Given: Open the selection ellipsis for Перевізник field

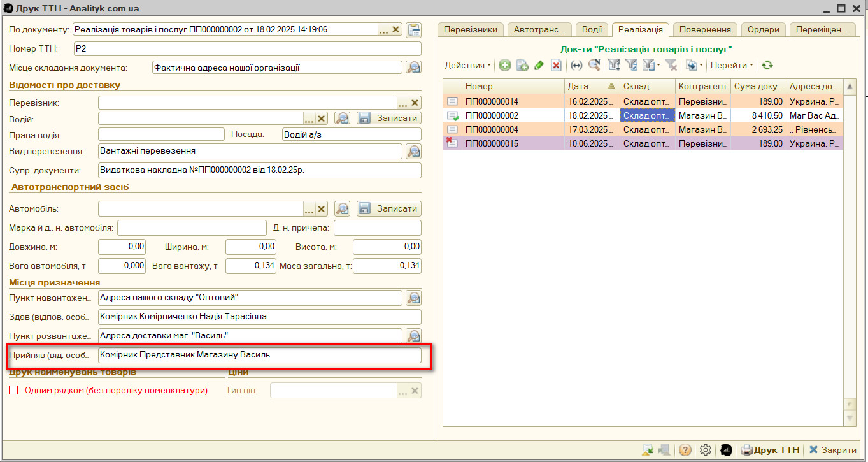Looking at the screenshot, I should point(402,103).
